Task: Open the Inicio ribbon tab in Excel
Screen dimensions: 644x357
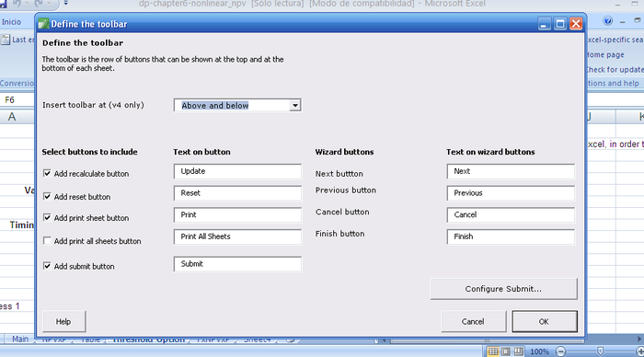Action: [x=11, y=22]
